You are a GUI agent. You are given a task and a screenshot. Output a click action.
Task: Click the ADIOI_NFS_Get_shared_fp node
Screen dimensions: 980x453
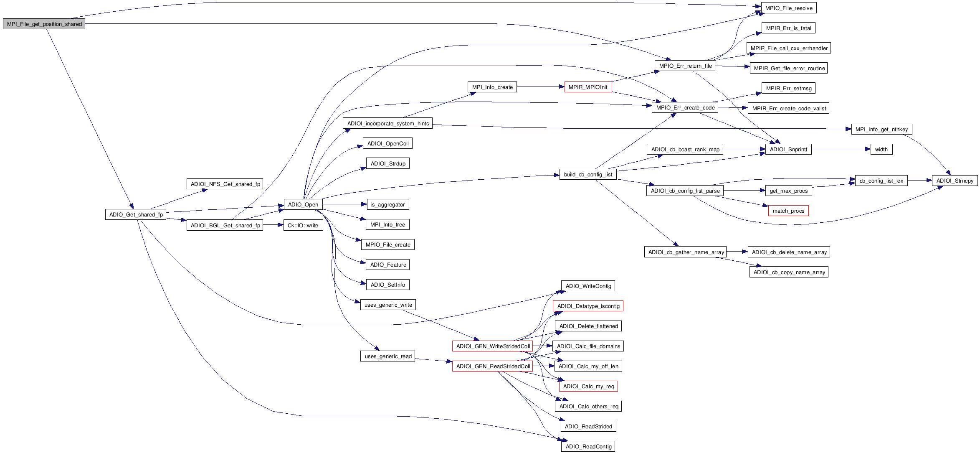225,184
